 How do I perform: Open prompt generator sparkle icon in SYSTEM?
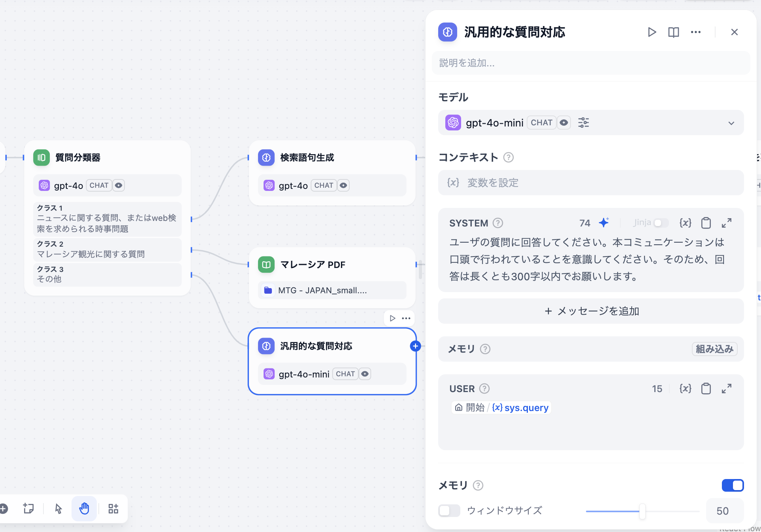pyautogui.click(x=604, y=223)
